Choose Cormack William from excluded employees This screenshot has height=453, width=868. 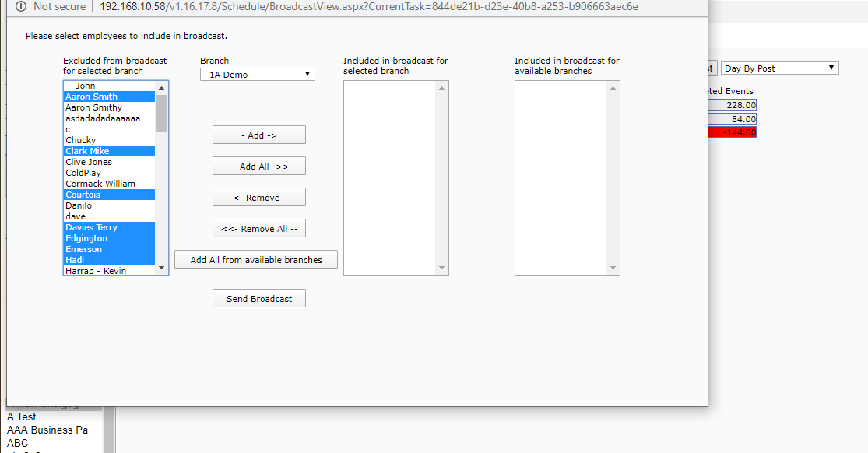[100, 184]
